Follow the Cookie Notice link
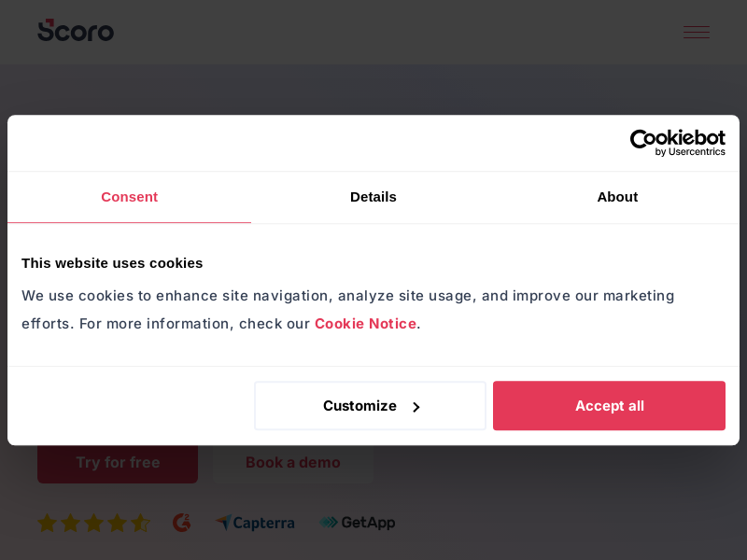The height and width of the screenshot is (560, 747). coord(365,324)
